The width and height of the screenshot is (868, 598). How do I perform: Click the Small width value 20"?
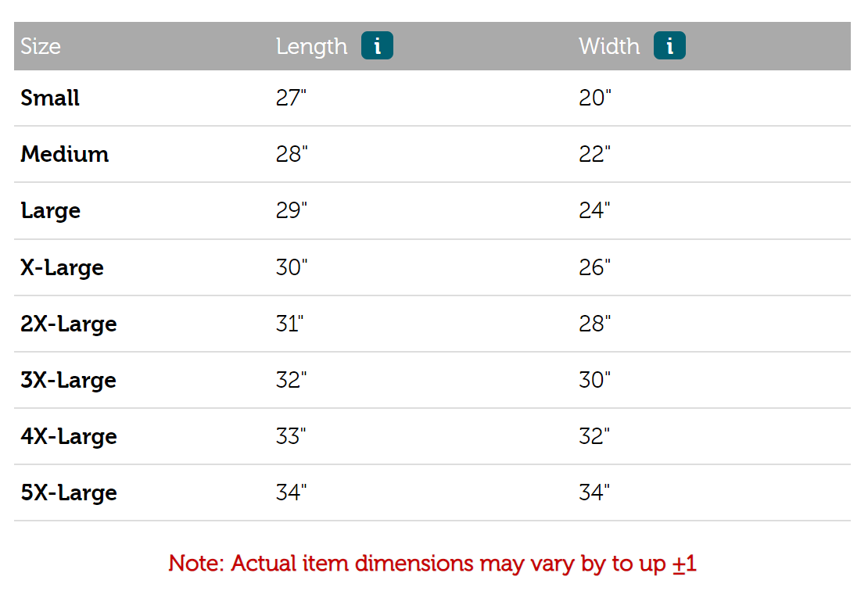point(594,98)
